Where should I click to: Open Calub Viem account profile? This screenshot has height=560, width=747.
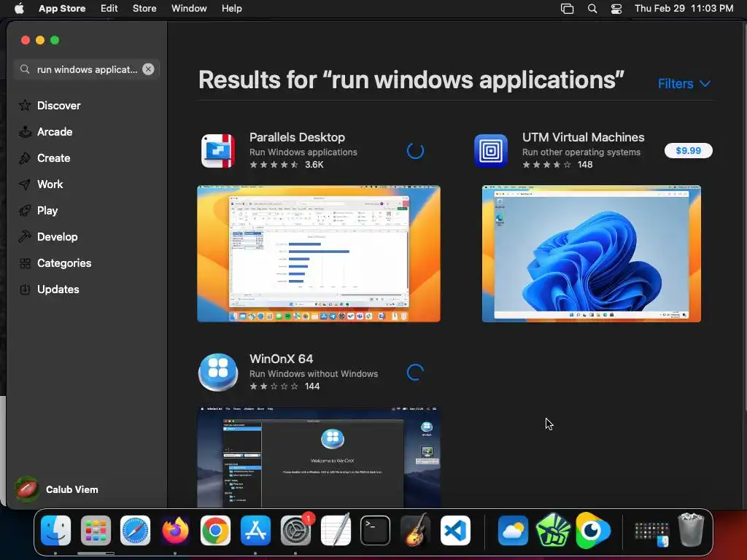(x=56, y=489)
